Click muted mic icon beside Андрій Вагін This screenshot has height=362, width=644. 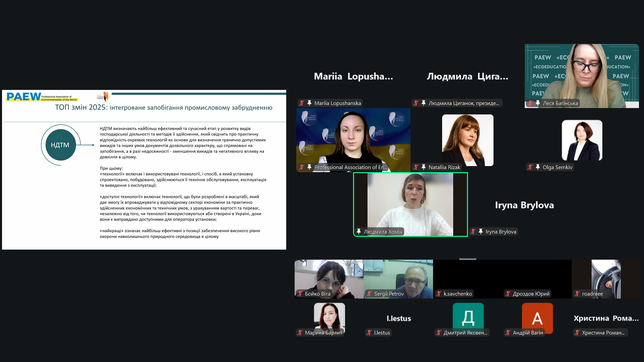(x=508, y=332)
